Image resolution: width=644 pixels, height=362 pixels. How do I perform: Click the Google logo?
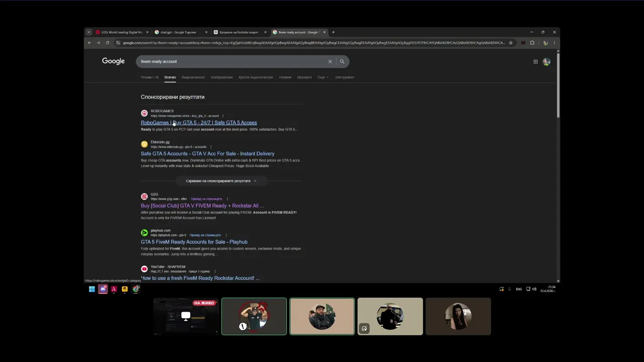(x=113, y=61)
